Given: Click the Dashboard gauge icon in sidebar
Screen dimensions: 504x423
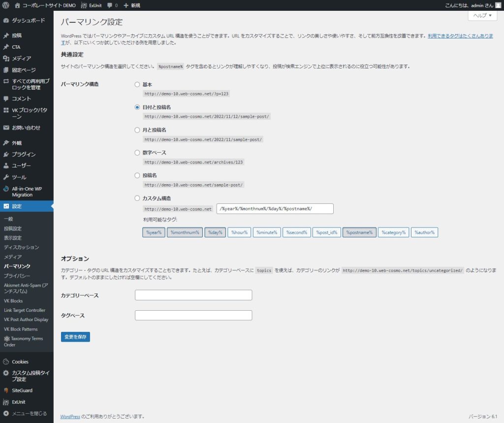Looking at the screenshot, I should point(6,21).
